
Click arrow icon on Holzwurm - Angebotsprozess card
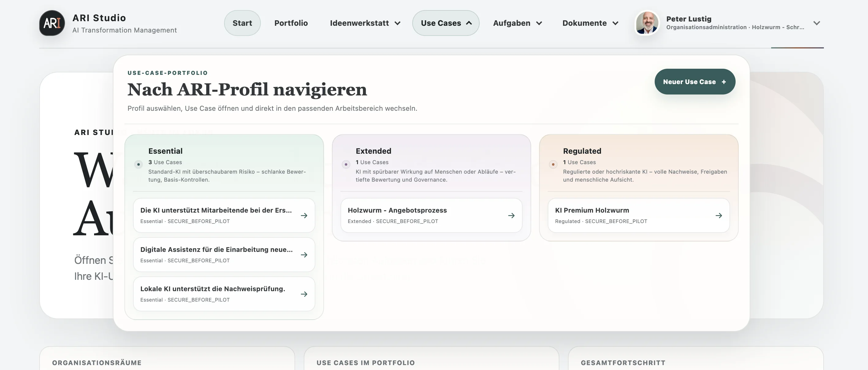[x=511, y=215]
